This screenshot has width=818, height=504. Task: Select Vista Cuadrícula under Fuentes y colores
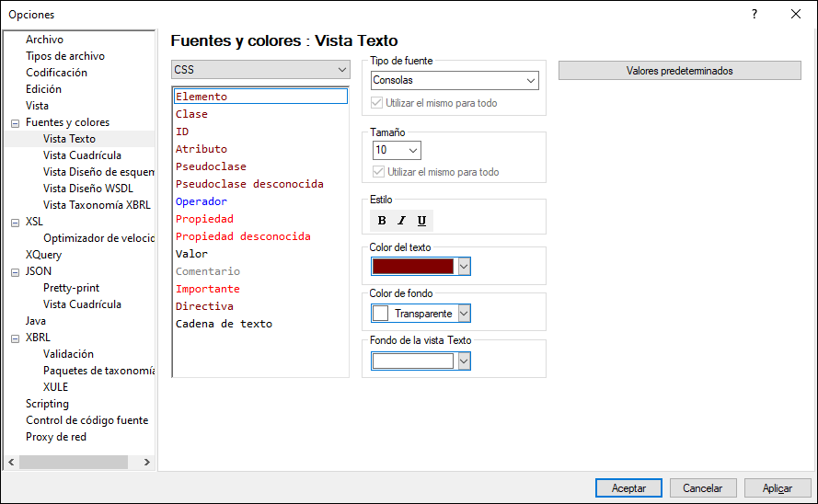82,155
